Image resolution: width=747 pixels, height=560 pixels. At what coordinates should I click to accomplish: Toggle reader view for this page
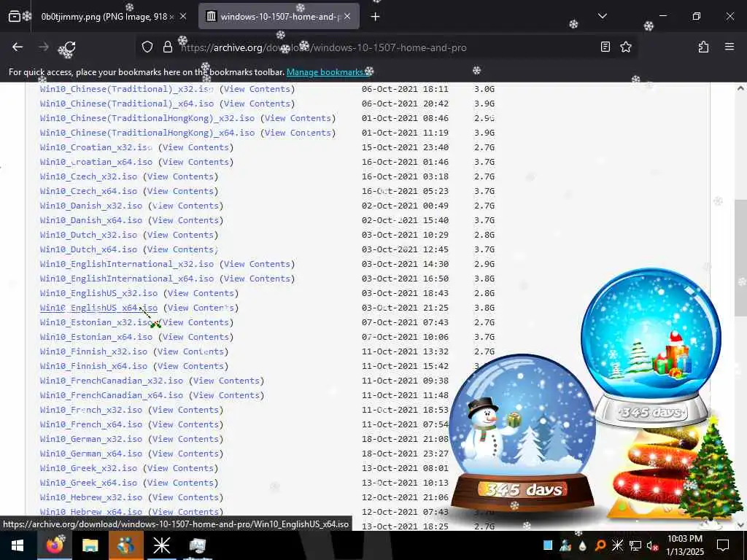click(605, 47)
